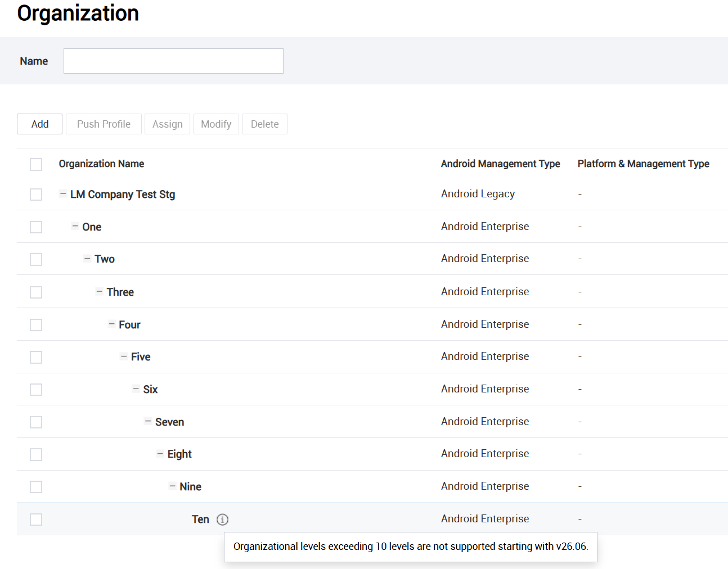Collapse the One organization node
The image size is (728, 569).
tap(75, 226)
